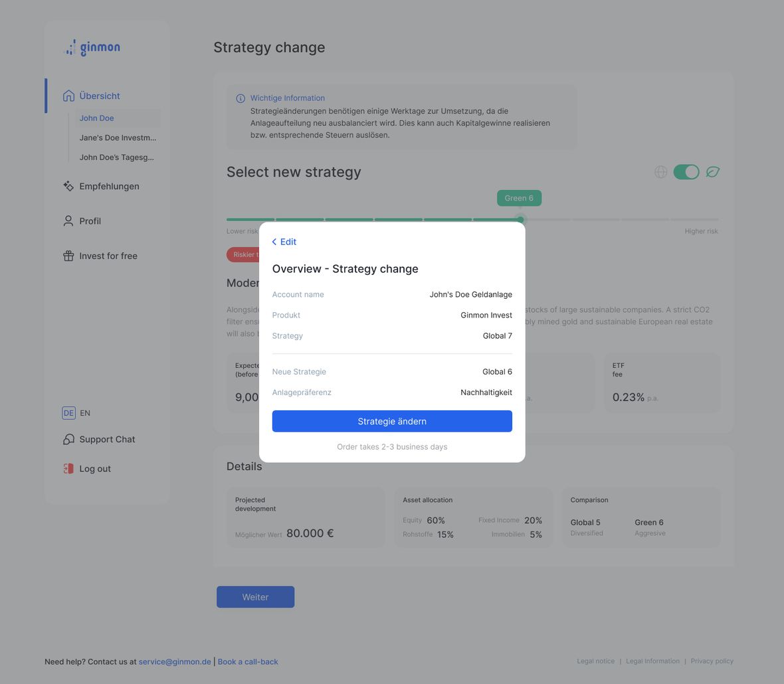Open Profil menu item
The height and width of the screenshot is (684, 784).
coord(90,221)
